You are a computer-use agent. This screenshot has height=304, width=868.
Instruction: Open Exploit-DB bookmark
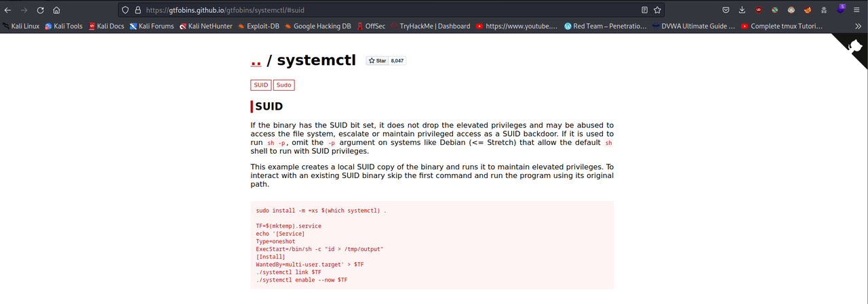[x=258, y=26]
